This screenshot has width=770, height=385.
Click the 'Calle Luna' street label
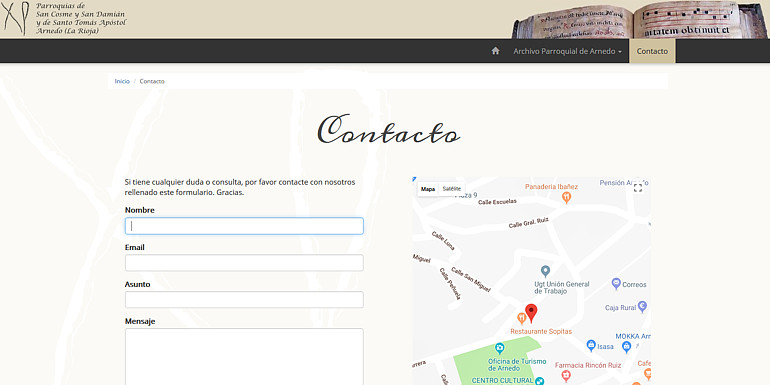[x=443, y=241]
